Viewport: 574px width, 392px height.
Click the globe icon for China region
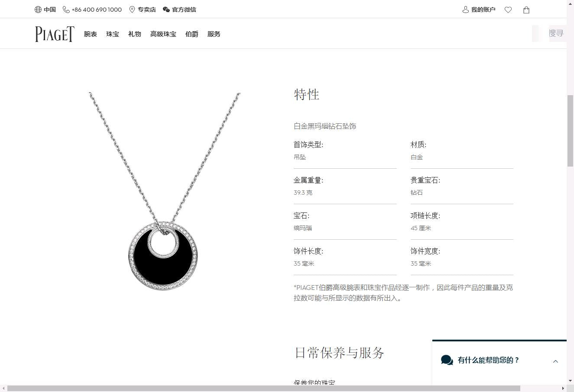click(x=38, y=10)
